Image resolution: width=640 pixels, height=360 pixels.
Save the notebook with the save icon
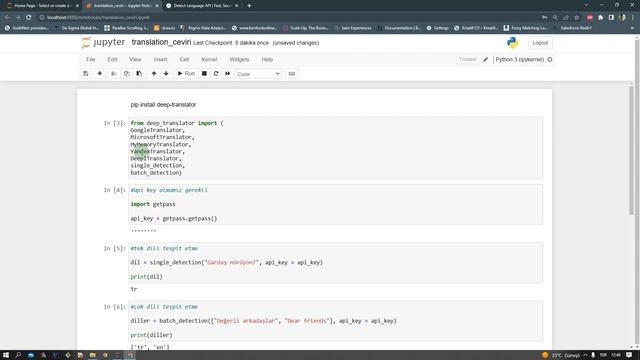pos(86,73)
